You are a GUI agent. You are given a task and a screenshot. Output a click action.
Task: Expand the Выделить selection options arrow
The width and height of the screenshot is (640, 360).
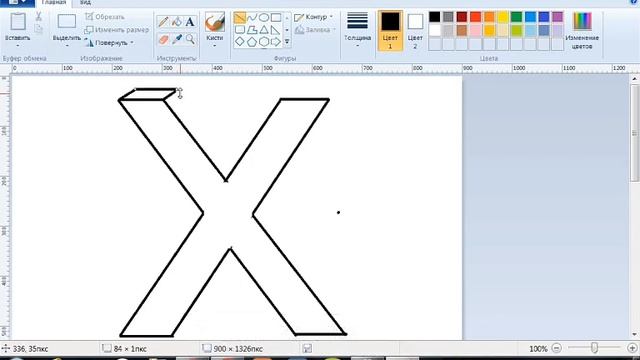(67, 45)
